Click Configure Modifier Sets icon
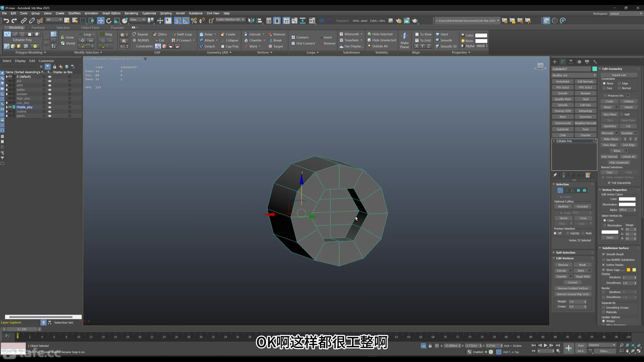Image resolution: width=644 pixels, height=362 pixels. coord(588,175)
